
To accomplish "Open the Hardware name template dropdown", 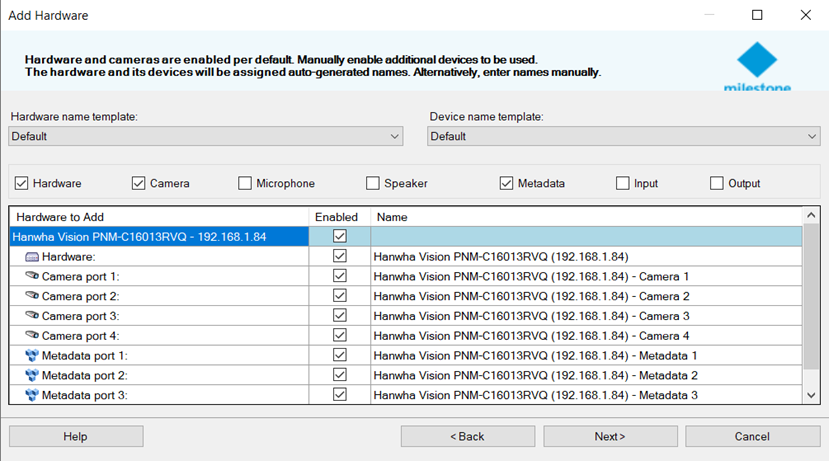I will click(206, 136).
